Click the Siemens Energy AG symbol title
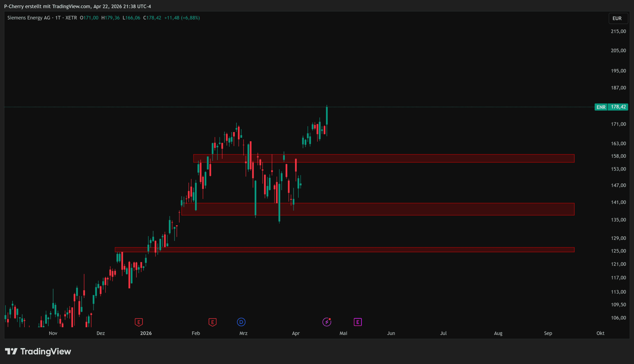Screen dimensions: 634x364 (29, 18)
